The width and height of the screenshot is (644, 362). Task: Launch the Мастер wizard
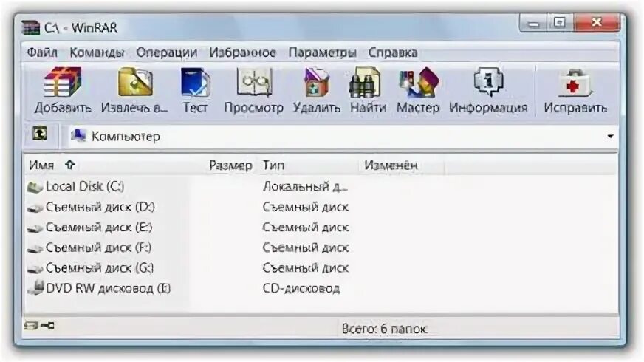click(418, 90)
